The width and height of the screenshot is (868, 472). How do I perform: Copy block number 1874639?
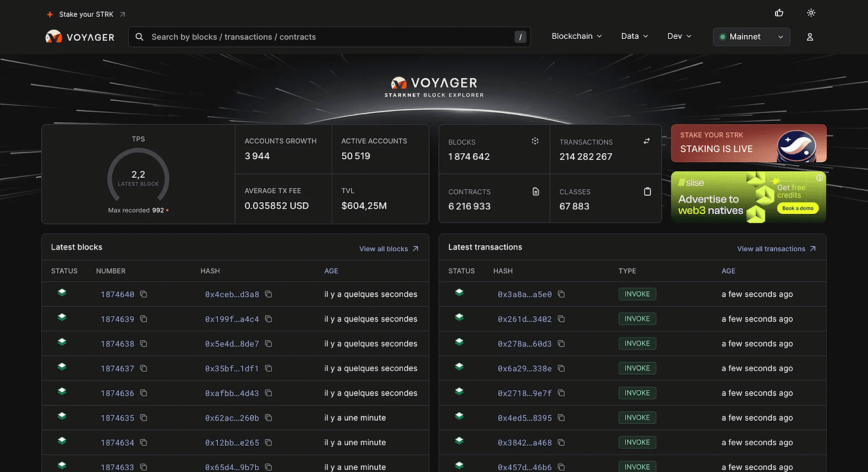click(144, 319)
